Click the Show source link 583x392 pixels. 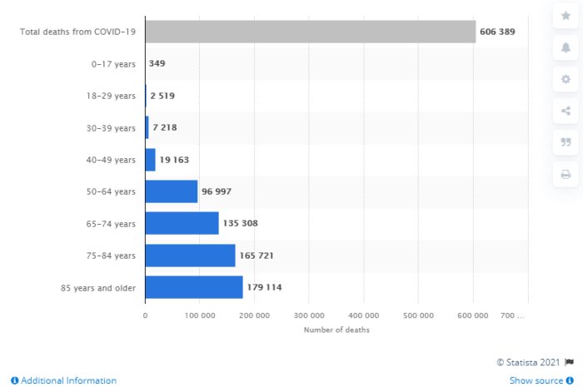click(x=536, y=380)
